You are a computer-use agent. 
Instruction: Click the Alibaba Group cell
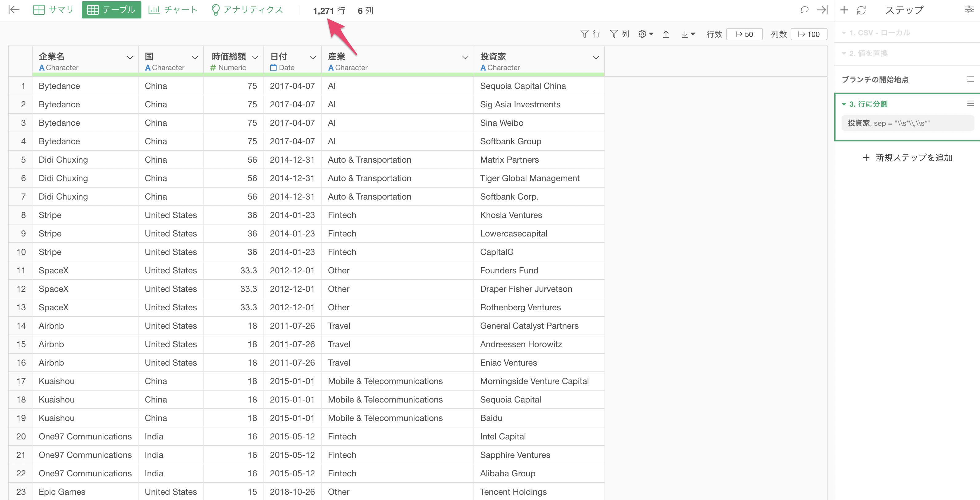point(539,473)
